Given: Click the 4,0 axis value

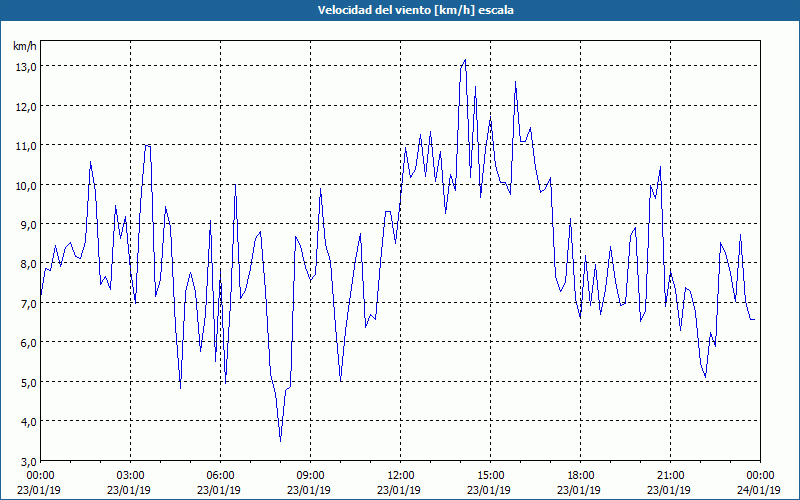Looking at the screenshot, I should [27, 421].
